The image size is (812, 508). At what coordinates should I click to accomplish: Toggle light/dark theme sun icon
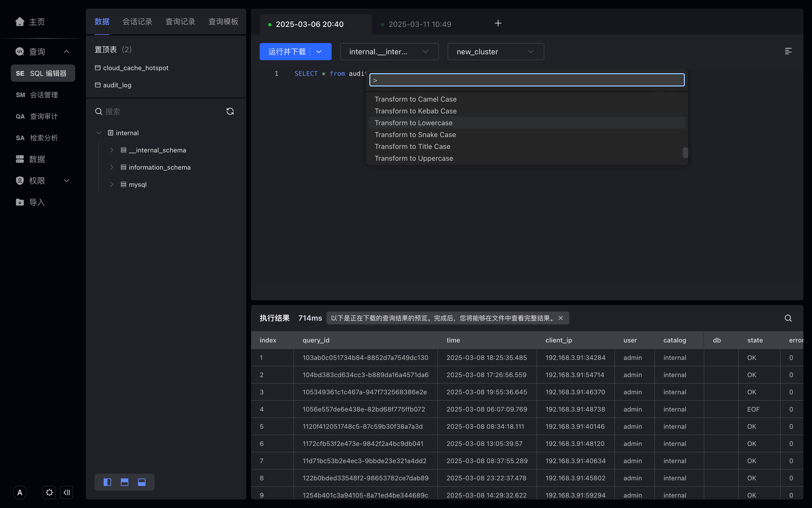pyautogui.click(x=49, y=492)
